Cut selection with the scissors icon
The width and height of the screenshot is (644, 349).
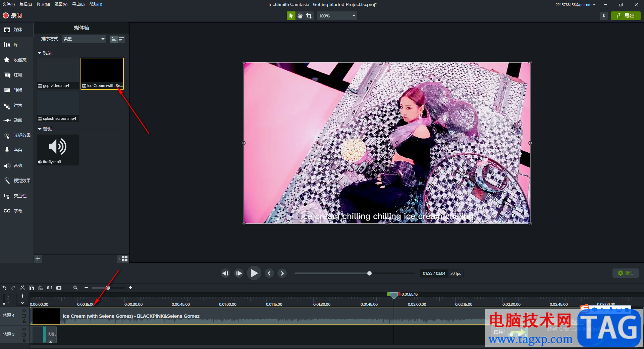(22, 288)
